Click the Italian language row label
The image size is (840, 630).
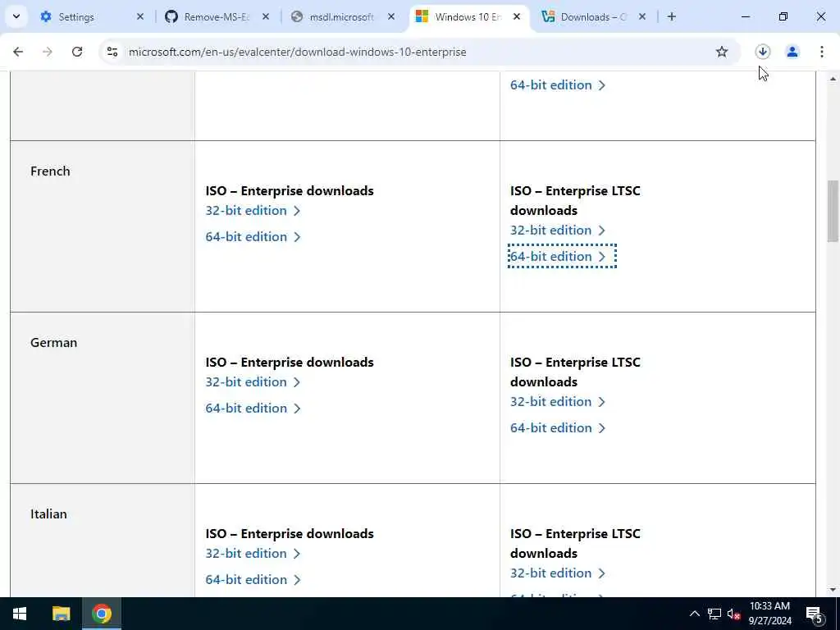[48, 514]
